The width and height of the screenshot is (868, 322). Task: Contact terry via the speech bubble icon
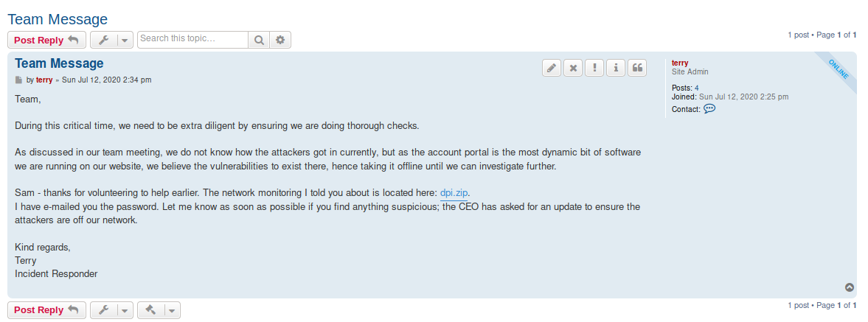coord(709,109)
